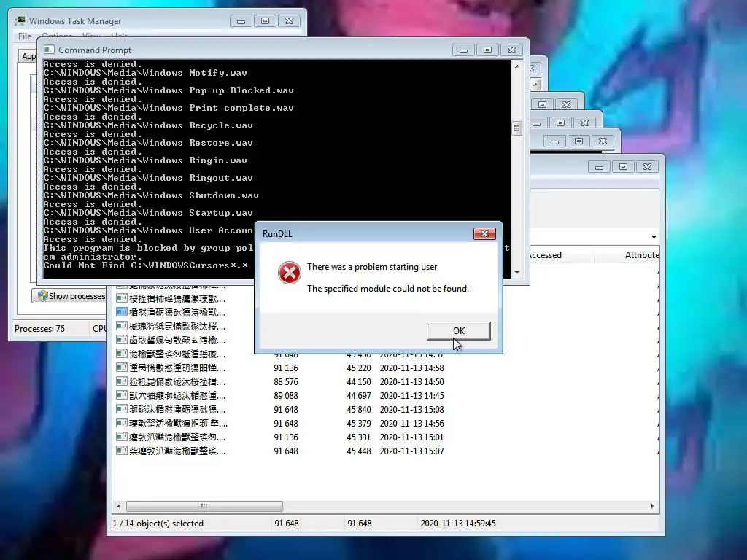Click file icon in row dated 2020-11-13 15:01

tap(122, 437)
